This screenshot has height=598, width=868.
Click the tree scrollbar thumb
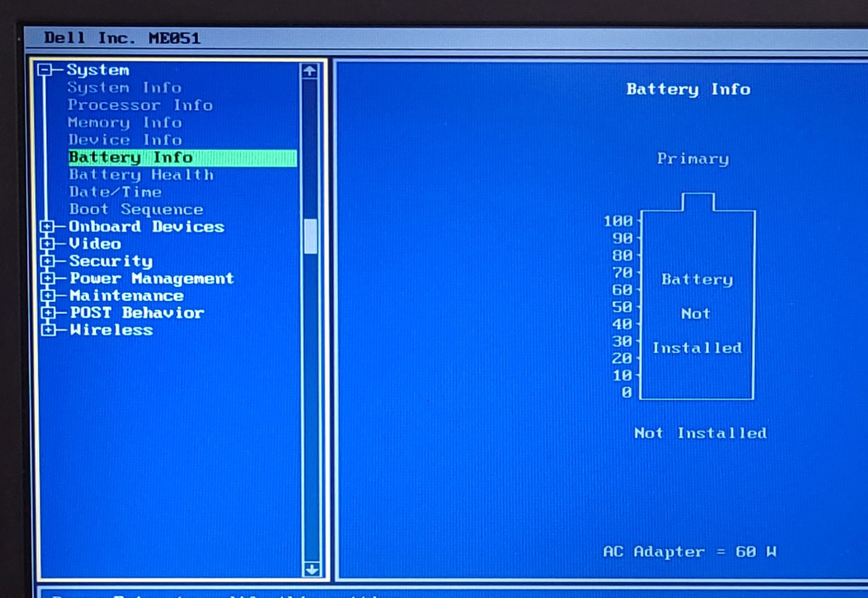[311, 236]
